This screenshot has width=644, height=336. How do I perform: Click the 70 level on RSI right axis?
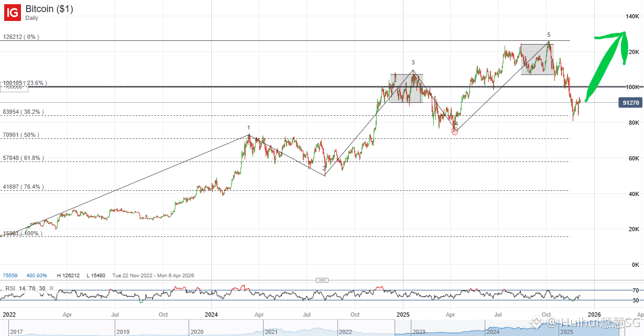click(x=635, y=290)
